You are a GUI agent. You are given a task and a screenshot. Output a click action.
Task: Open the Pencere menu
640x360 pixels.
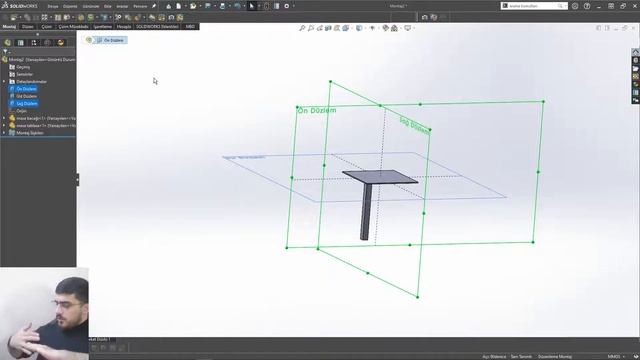click(140, 7)
